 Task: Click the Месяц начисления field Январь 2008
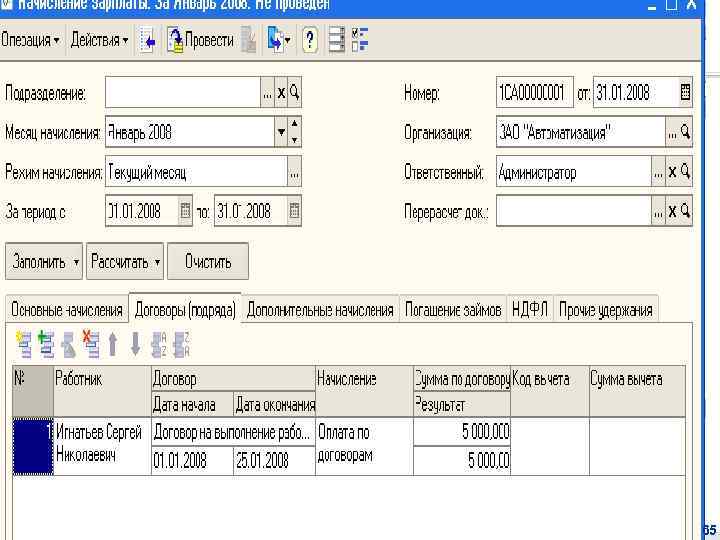tap(190, 132)
